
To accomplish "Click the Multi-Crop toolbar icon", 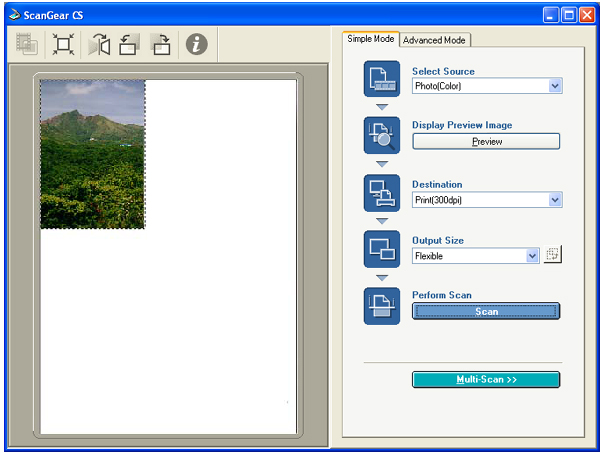I will click(x=26, y=44).
